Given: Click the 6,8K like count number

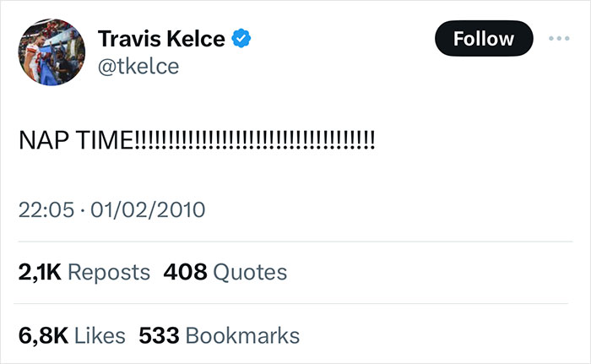Looking at the screenshot, I should coord(43,334).
